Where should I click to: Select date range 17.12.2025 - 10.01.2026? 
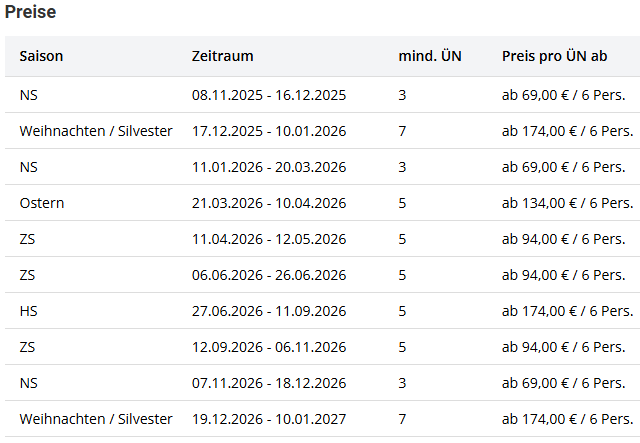pos(268,131)
